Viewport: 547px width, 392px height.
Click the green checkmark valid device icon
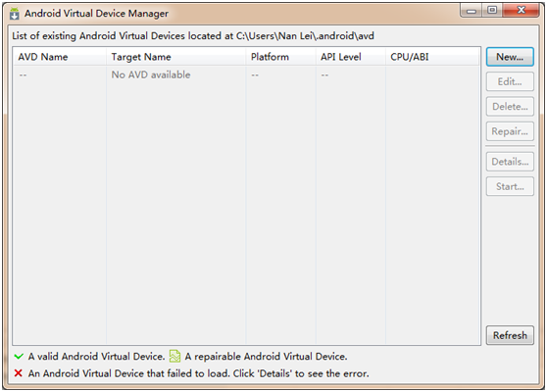[19, 356]
